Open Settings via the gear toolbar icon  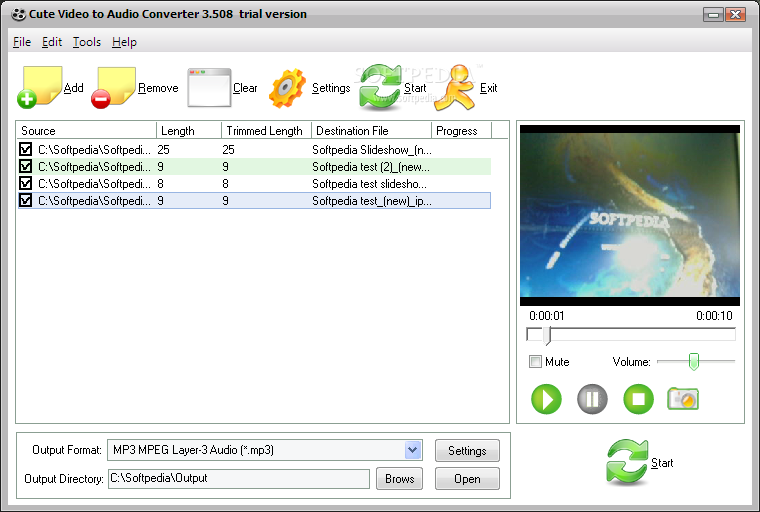point(287,88)
